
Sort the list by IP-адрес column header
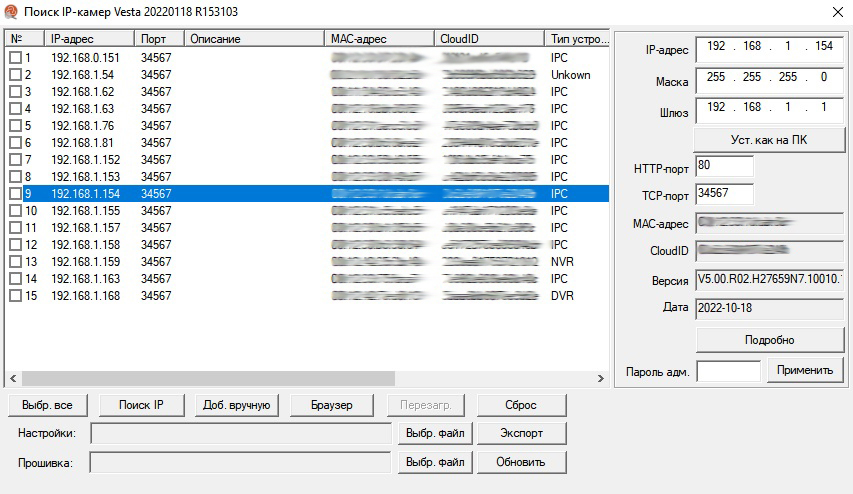point(90,38)
